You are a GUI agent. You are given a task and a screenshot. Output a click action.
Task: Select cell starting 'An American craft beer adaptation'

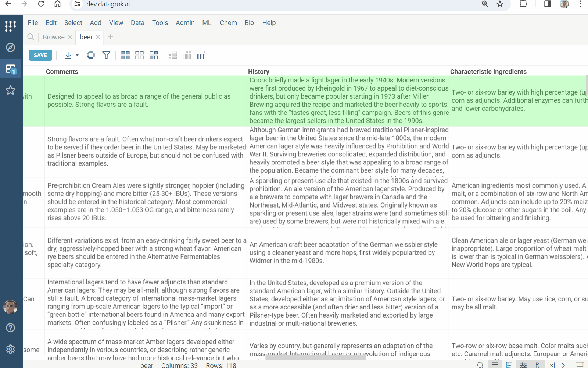(348, 253)
